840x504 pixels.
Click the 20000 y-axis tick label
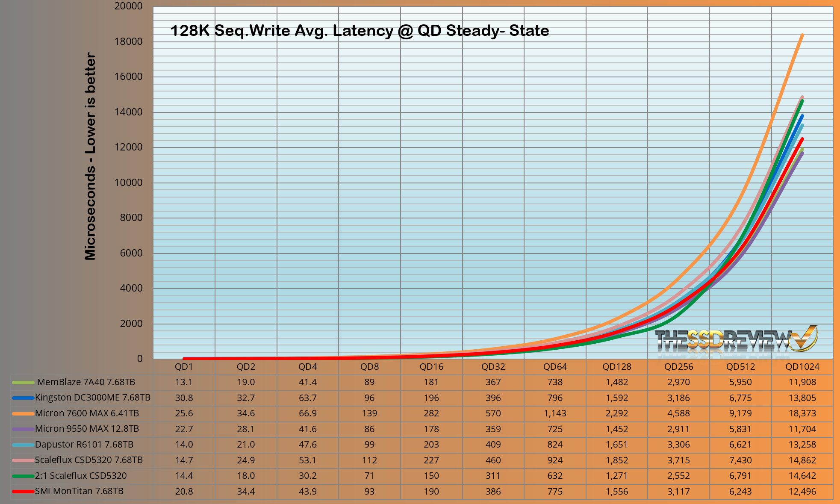click(128, 6)
